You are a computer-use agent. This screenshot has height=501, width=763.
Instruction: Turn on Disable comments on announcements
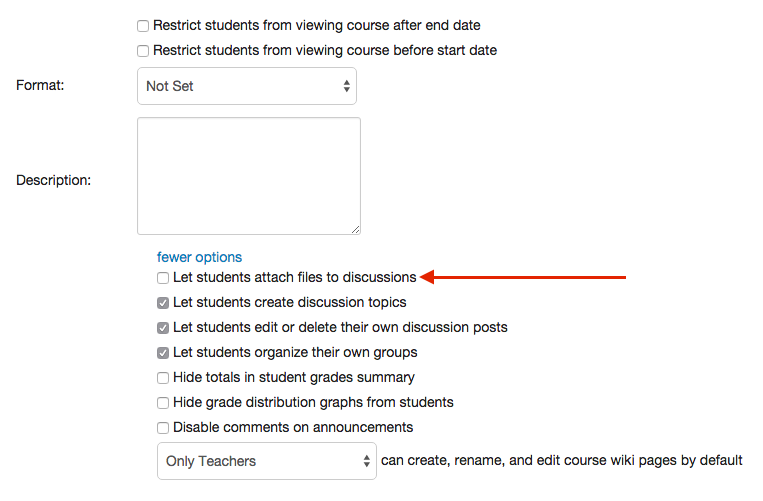(x=163, y=428)
